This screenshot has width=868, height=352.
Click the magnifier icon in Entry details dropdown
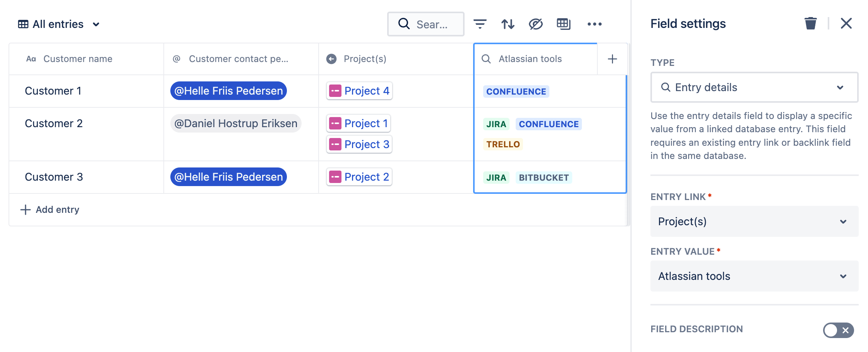[x=666, y=87]
